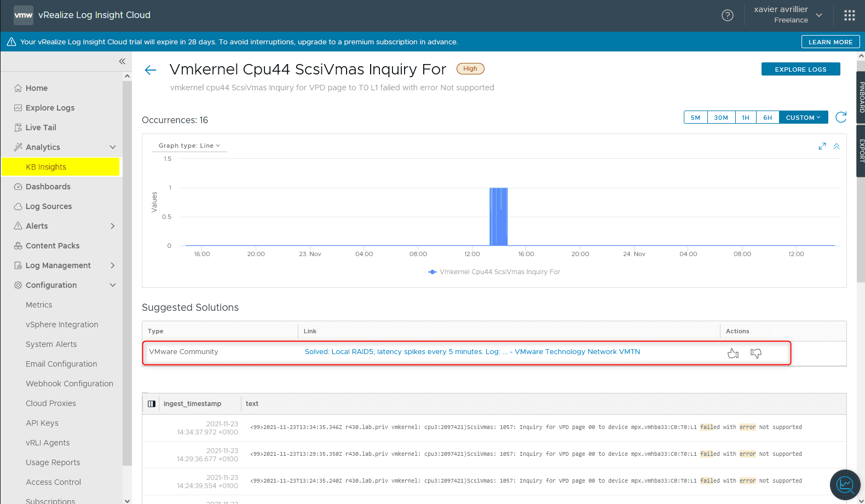Open Email Configuration page
865x504 pixels.
coord(61,364)
